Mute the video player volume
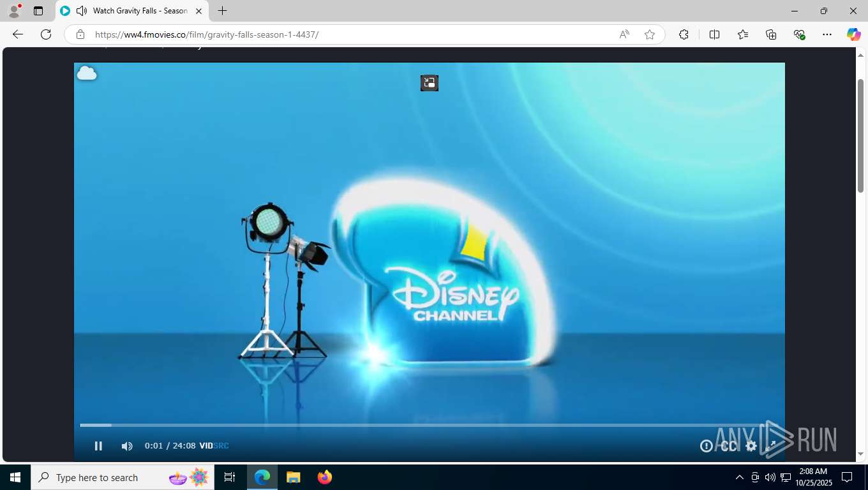This screenshot has width=868, height=490. coord(127,446)
